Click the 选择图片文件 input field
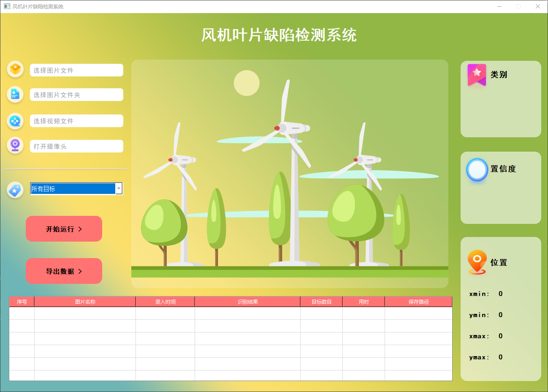 [76, 70]
